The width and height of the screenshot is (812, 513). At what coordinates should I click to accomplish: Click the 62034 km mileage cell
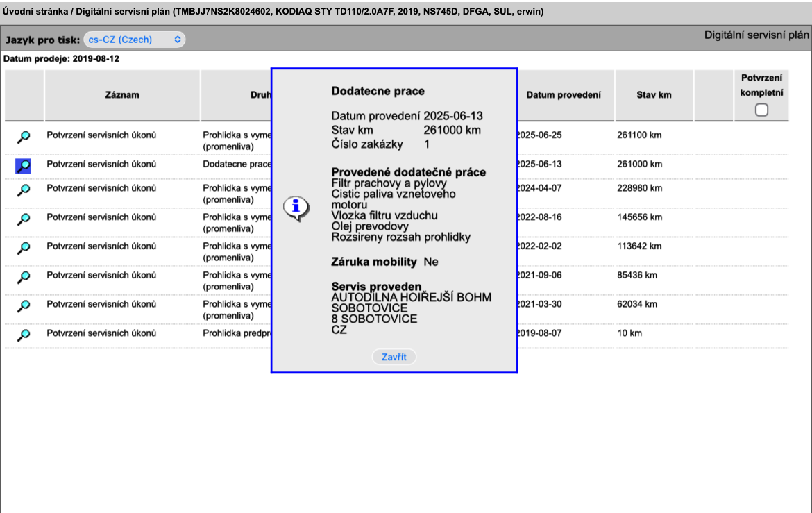pyautogui.click(x=637, y=304)
